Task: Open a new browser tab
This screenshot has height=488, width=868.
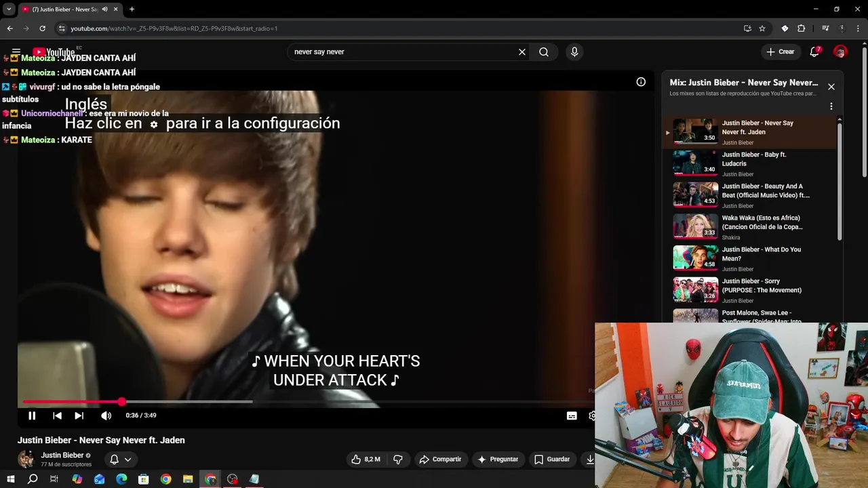Action: 132,9
